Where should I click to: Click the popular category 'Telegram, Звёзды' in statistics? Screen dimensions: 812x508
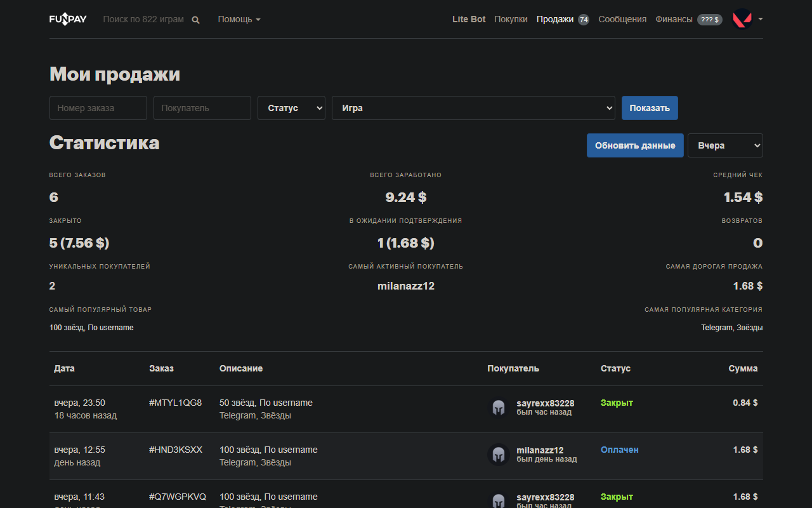click(x=732, y=328)
